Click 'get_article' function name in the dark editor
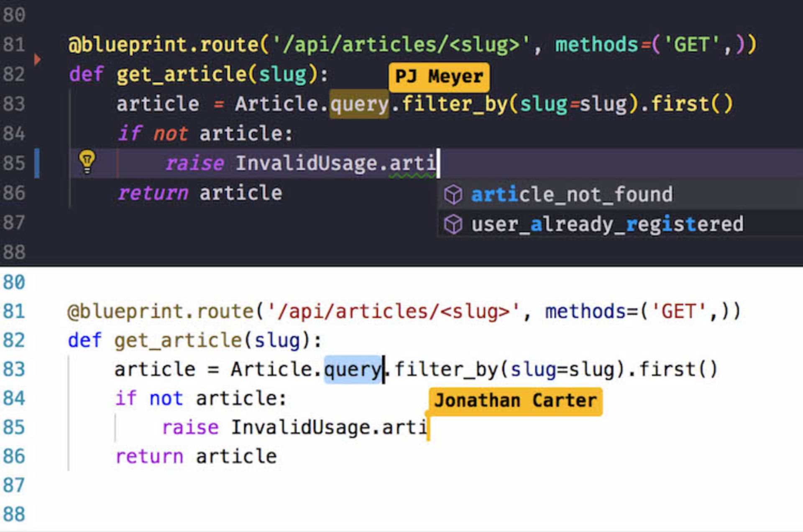Screen dimensions: 803x532 tap(182, 75)
